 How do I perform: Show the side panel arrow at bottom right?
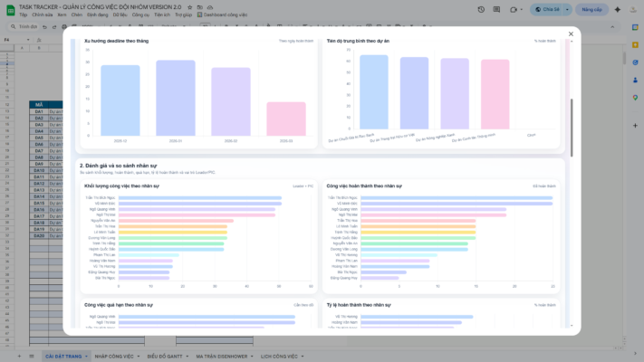635,353
